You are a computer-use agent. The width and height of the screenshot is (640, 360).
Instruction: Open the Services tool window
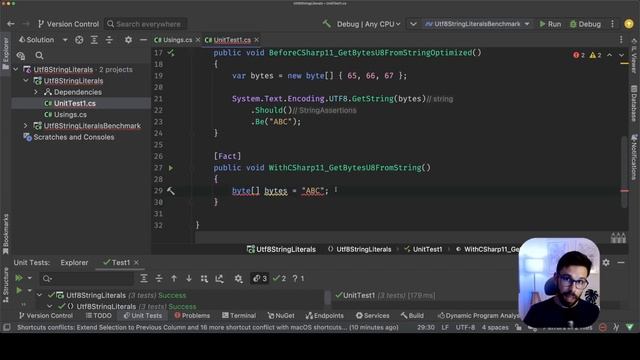point(372,316)
